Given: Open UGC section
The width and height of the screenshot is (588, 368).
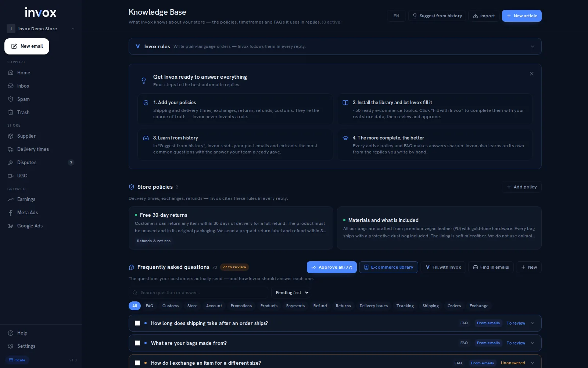Looking at the screenshot, I should tap(41, 176).
